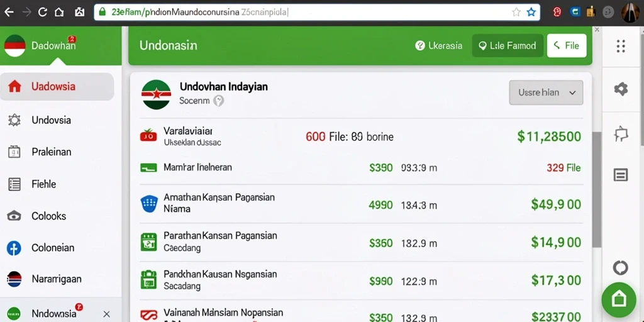Click the $17,3 00 amount
The height and width of the screenshot is (322, 644).
(556, 280)
